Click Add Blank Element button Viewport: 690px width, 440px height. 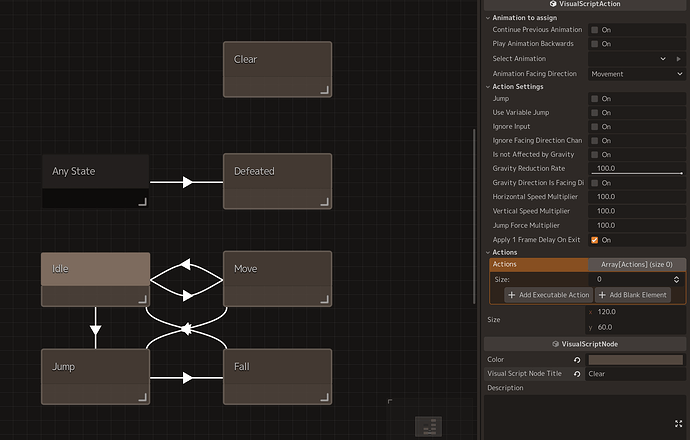(x=633, y=295)
